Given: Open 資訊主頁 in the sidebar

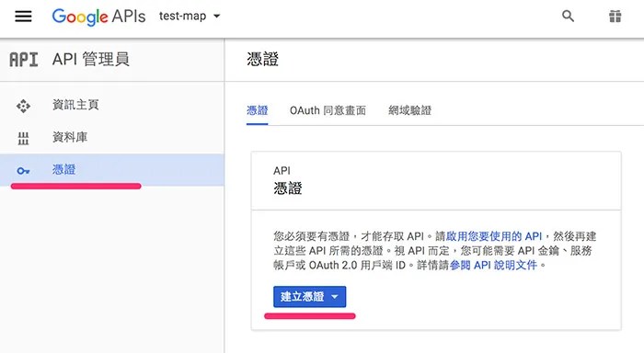Looking at the screenshot, I should click(x=75, y=105).
